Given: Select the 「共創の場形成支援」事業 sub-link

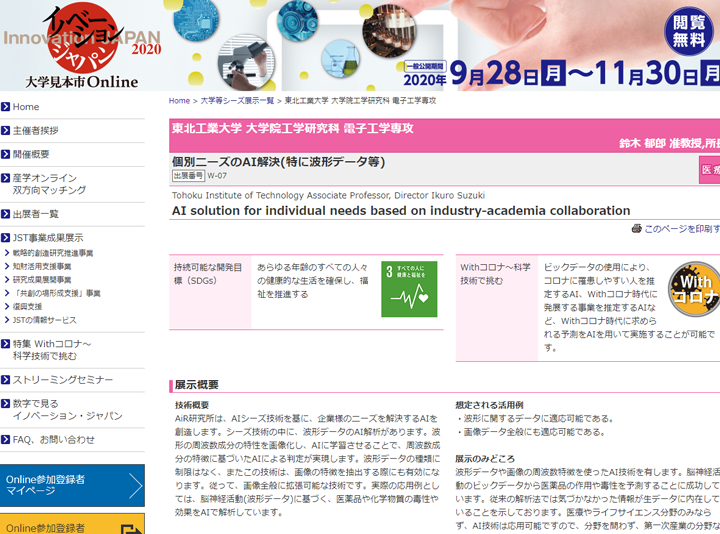Looking at the screenshot, I should [x=56, y=293].
